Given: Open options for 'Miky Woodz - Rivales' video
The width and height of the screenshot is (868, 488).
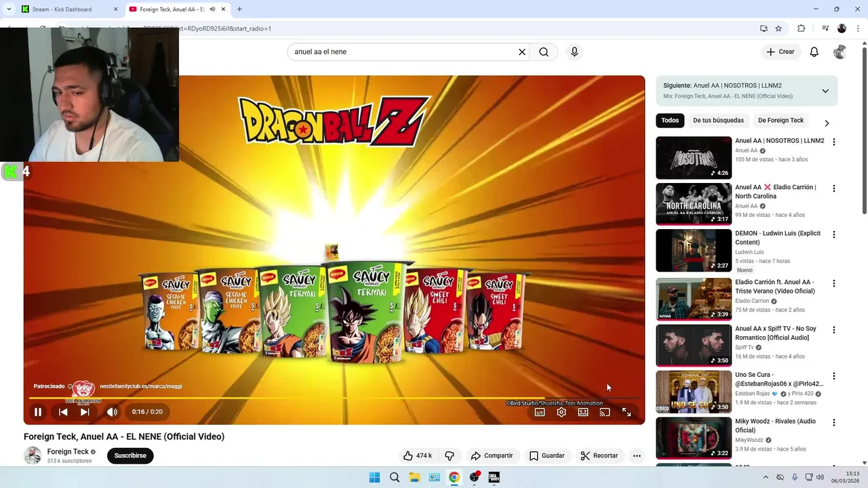Looking at the screenshot, I should point(834,422).
